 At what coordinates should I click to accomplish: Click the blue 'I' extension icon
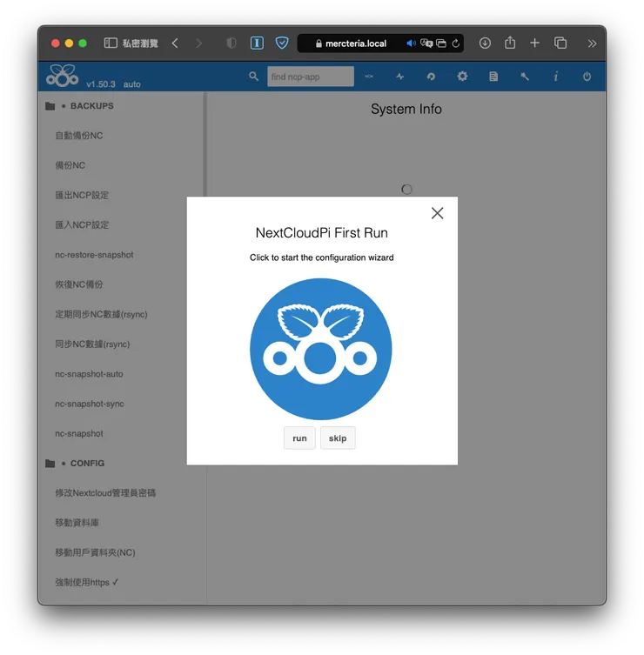point(257,43)
